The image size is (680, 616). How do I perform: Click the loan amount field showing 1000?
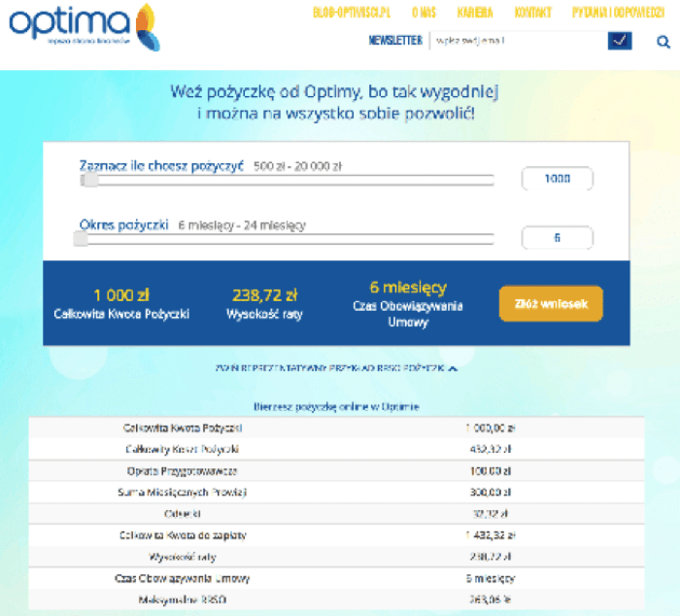click(557, 179)
